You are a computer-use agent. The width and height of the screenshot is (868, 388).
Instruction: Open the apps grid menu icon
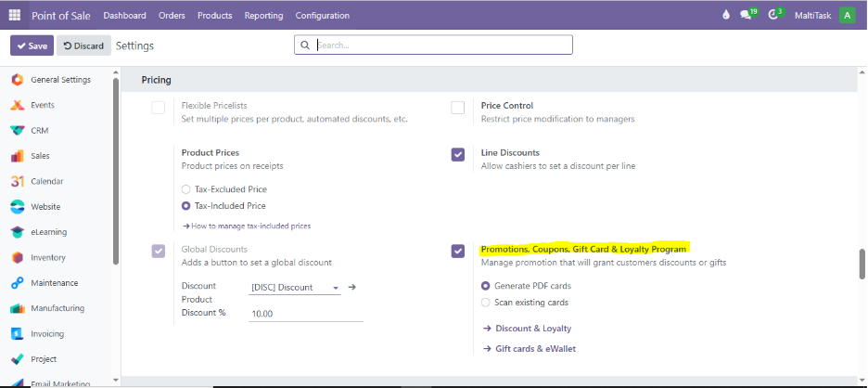[x=15, y=16]
